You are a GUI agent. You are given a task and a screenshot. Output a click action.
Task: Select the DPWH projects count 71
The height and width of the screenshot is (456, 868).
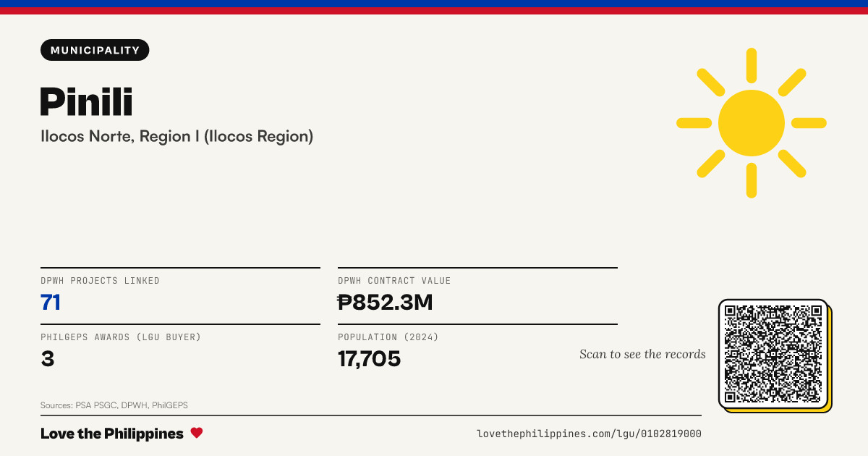pos(51,303)
